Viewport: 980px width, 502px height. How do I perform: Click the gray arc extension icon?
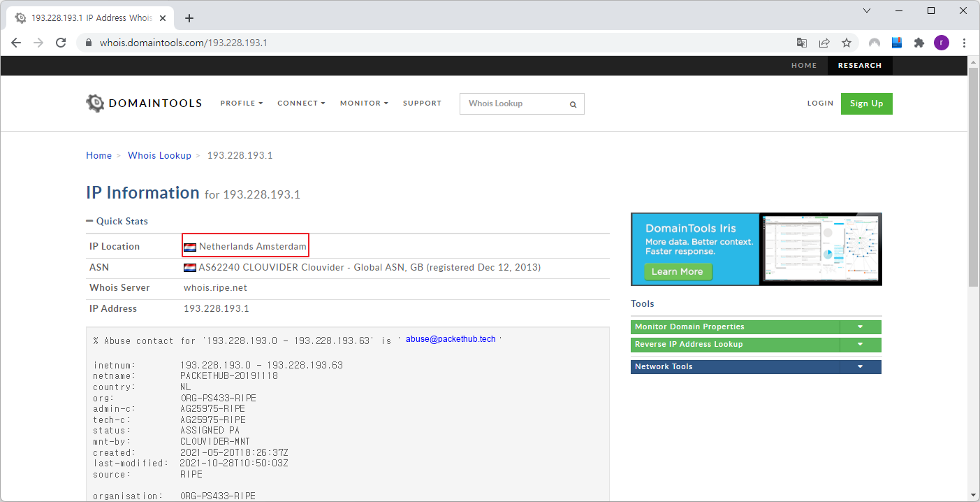[x=875, y=43]
